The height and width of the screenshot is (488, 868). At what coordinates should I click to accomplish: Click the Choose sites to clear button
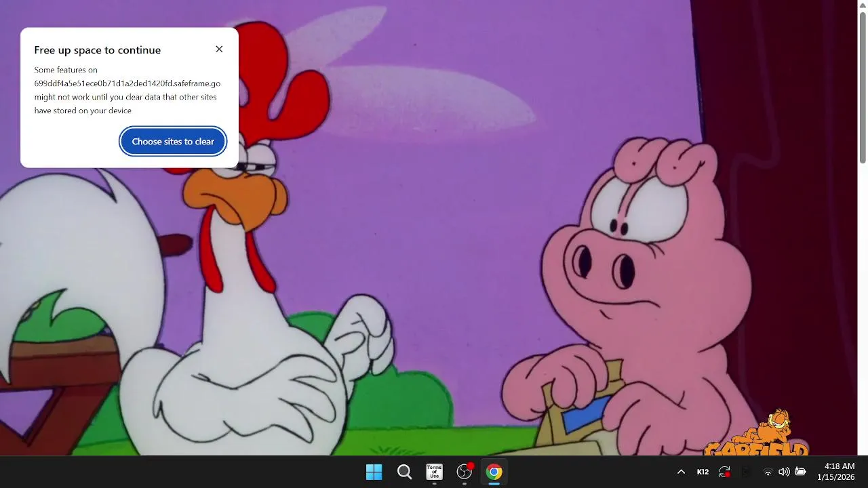(173, 142)
